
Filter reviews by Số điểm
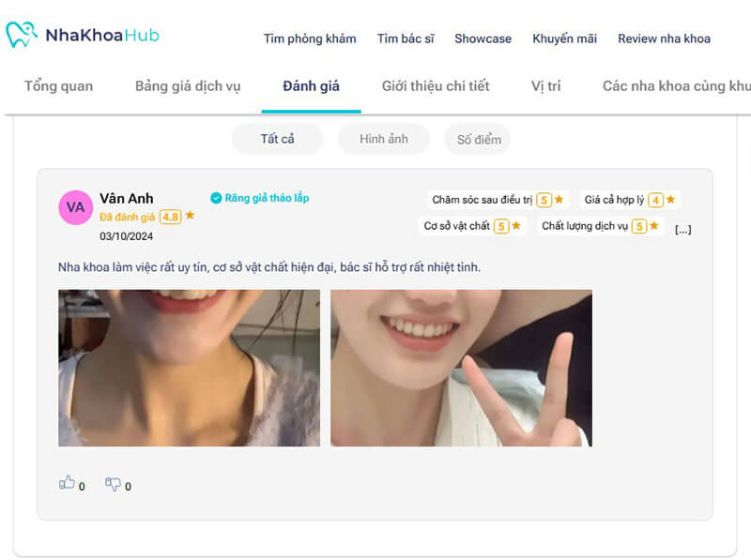[478, 139]
